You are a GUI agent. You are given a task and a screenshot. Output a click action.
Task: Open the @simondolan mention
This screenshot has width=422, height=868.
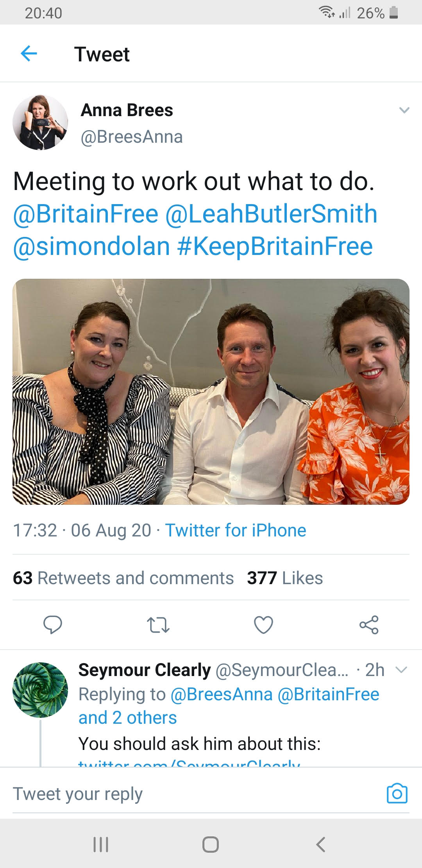[91, 246]
